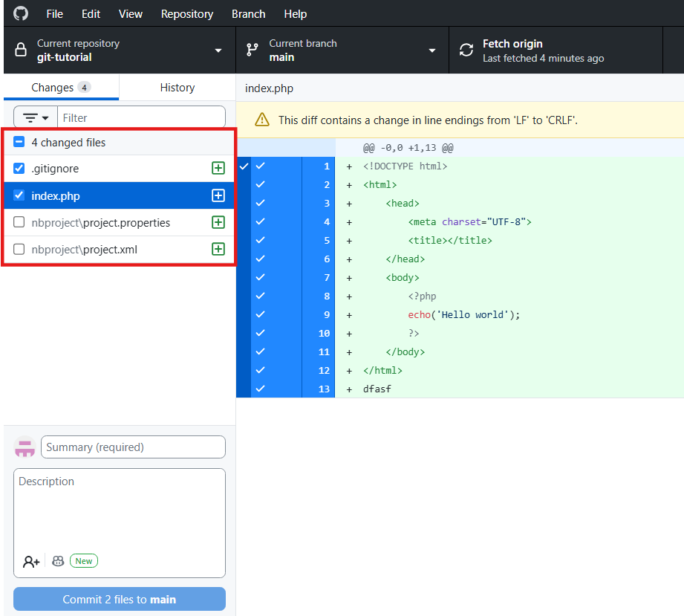Viewport: 684px width, 616px height.
Task: Click the added status icon for project.xml
Action: pos(218,250)
